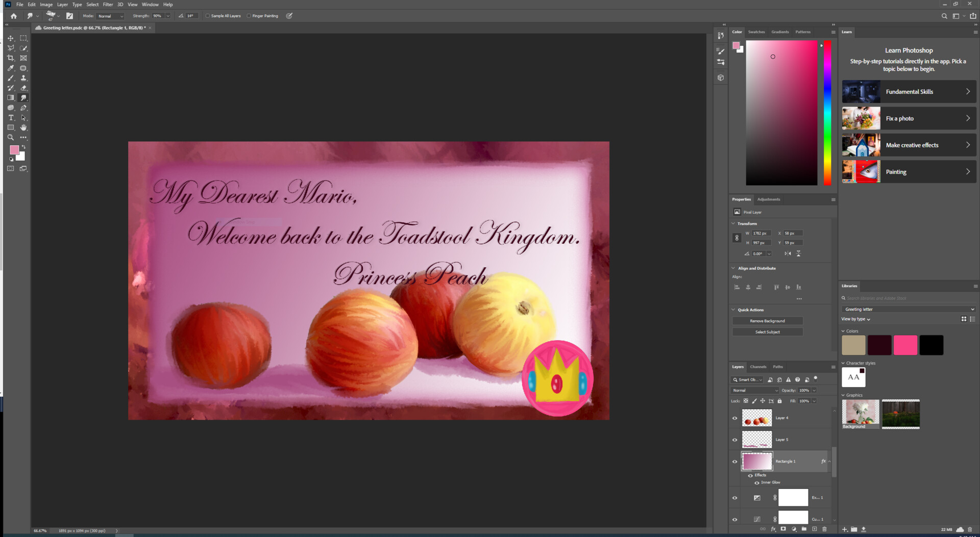This screenshot has height=537, width=980.
Task: Hide Layer 4 using its eye icon
Action: pyautogui.click(x=735, y=418)
